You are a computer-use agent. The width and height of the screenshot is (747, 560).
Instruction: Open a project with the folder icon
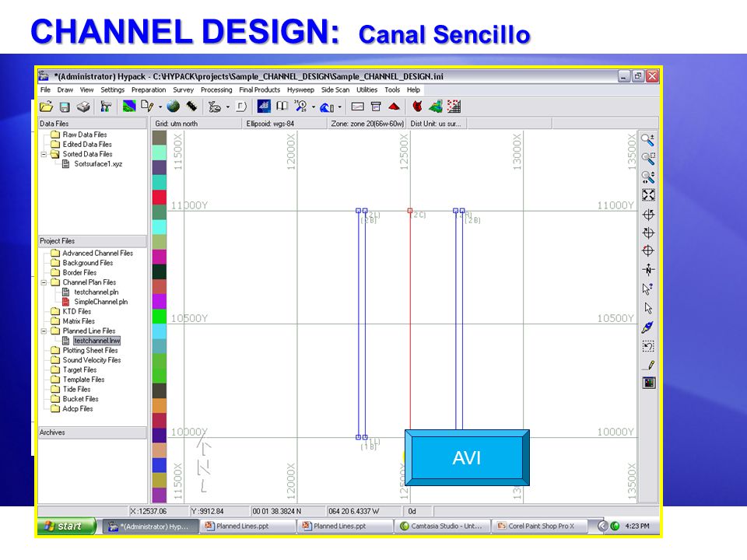coord(46,107)
